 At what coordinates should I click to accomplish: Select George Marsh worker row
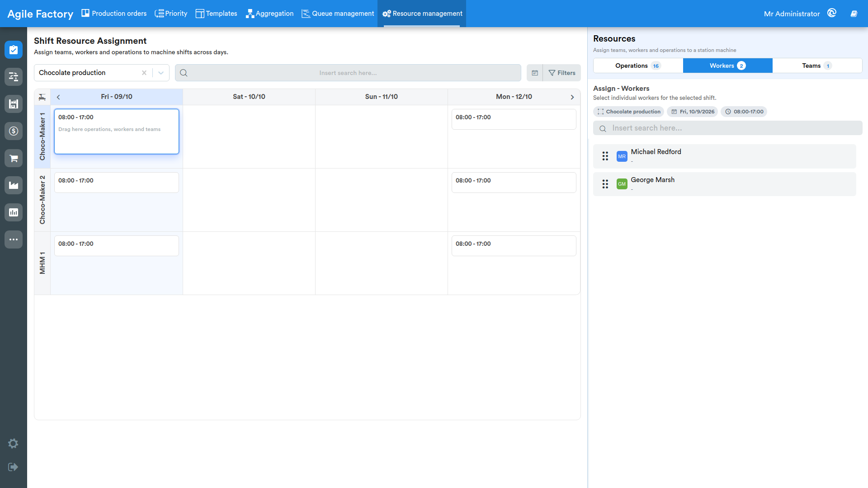(725, 184)
